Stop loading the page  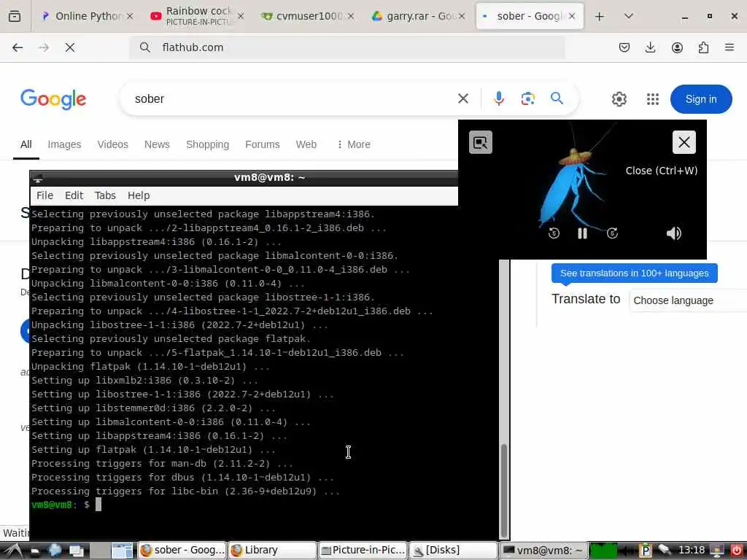(x=69, y=47)
